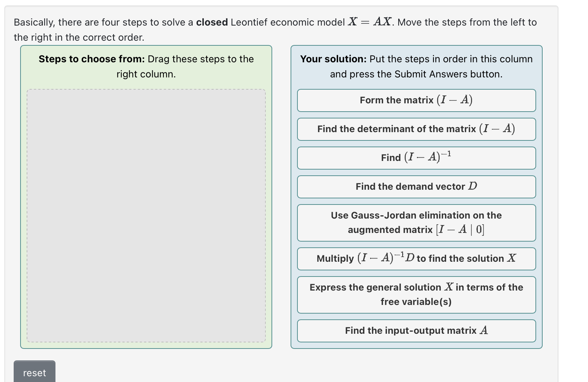
Task: Click "Find the determinant of the matrix (I − A)"
Action: tap(416, 129)
